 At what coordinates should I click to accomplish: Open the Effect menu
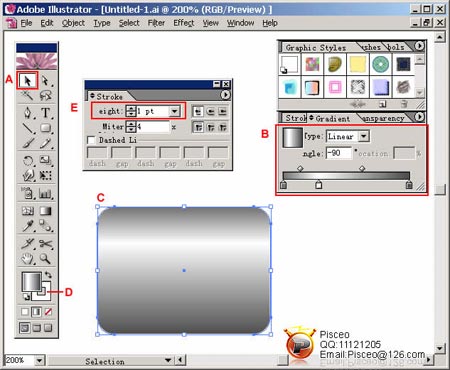[x=184, y=23]
